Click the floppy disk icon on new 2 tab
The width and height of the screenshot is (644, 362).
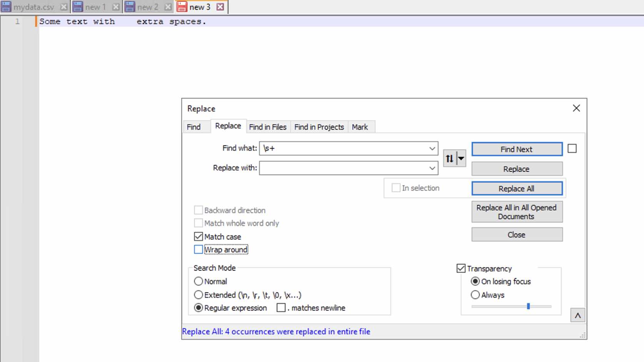point(130,6)
